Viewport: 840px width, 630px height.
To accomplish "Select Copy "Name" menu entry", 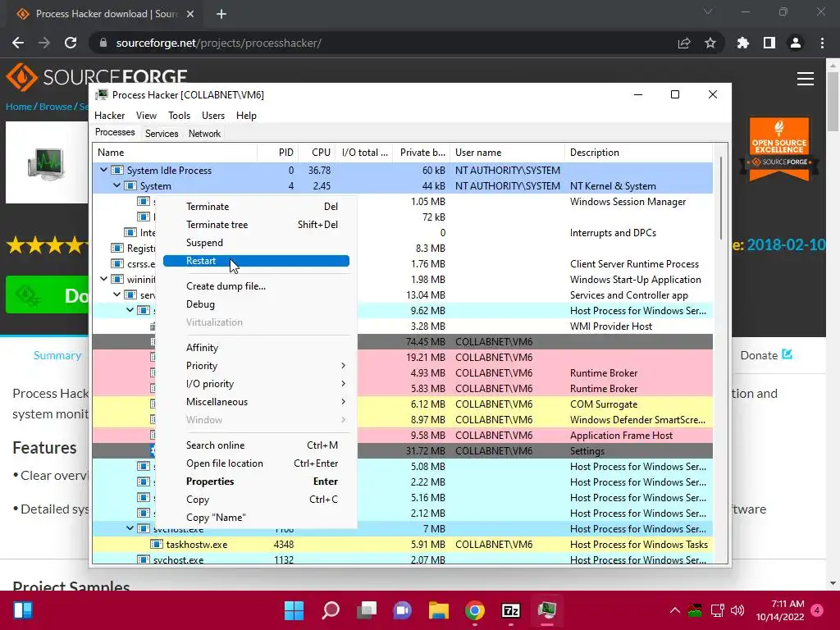I will [x=256, y=518].
